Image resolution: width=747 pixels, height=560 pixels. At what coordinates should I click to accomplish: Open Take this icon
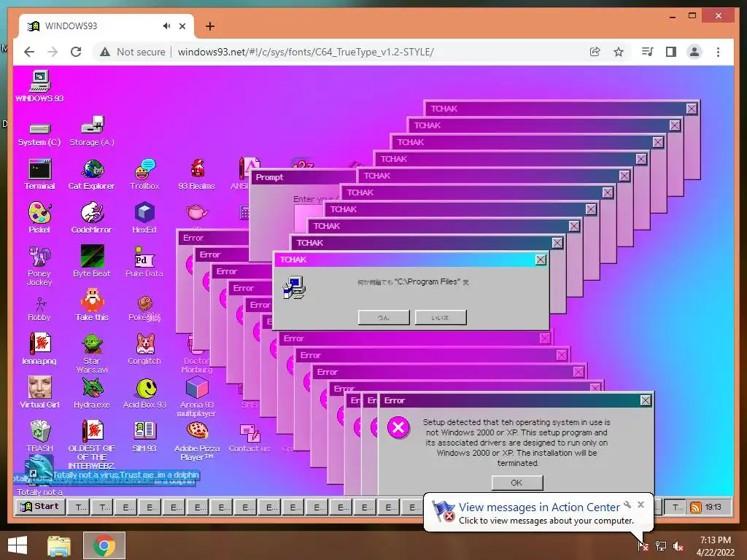point(92,306)
